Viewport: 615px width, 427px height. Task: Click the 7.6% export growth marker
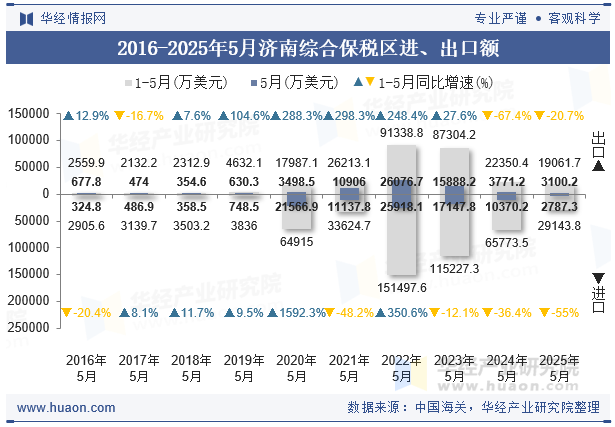coord(191,116)
